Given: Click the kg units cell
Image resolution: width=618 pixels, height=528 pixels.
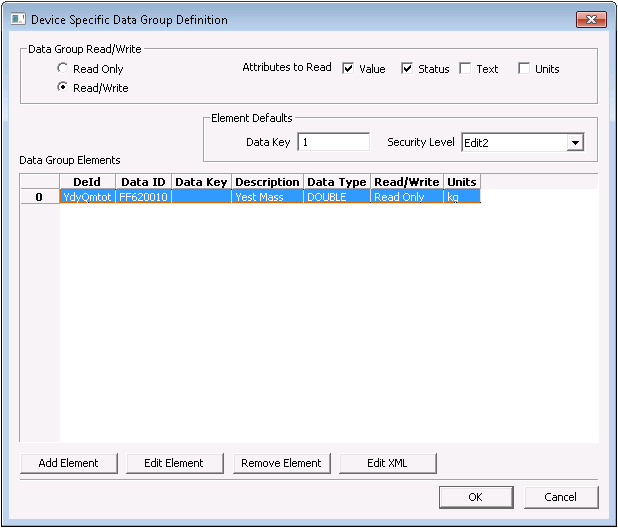Looking at the screenshot, I should [x=462, y=197].
